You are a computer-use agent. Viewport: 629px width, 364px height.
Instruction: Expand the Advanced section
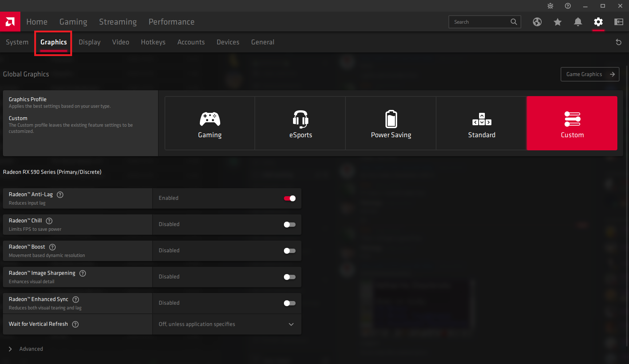point(25,349)
